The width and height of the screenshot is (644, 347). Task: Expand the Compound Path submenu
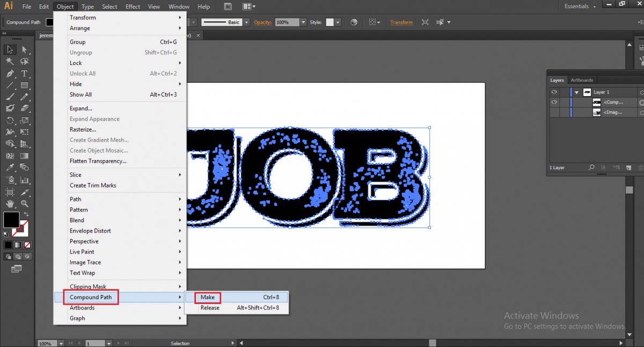[91, 297]
